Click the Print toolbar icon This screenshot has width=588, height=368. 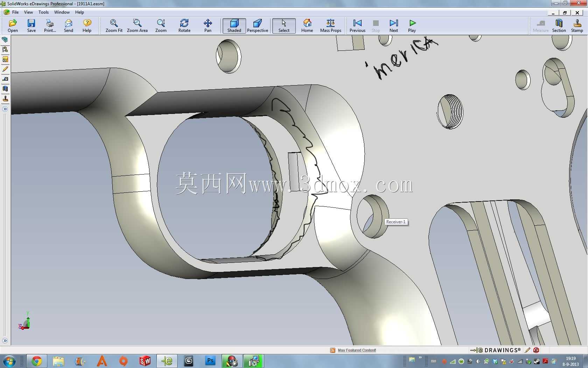[x=50, y=26]
